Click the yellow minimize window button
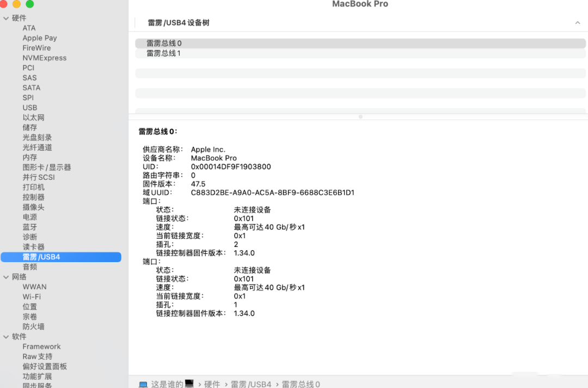The width and height of the screenshot is (588, 388). pyautogui.click(x=16, y=4)
